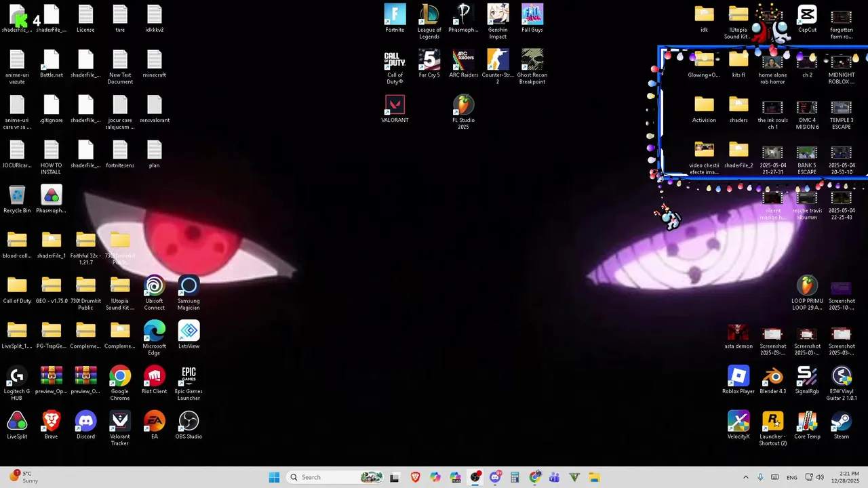868x488 pixels.
Task: Select the 'GEO - v1.75.0' folder
Action: (52, 290)
